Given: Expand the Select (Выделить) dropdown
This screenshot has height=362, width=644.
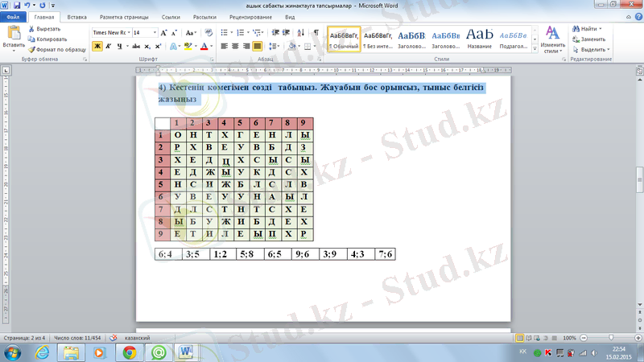Looking at the screenshot, I should (x=593, y=49).
